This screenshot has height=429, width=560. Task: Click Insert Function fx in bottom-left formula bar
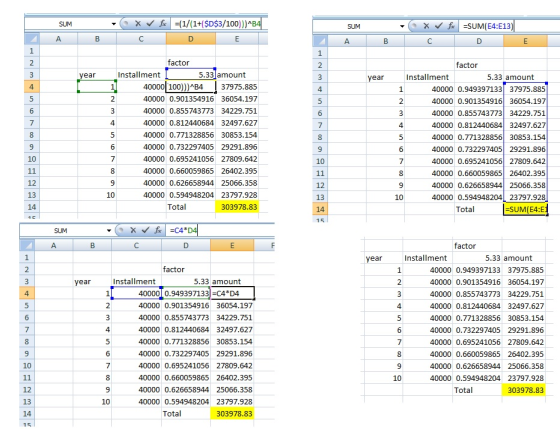click(x=158, y=230)
